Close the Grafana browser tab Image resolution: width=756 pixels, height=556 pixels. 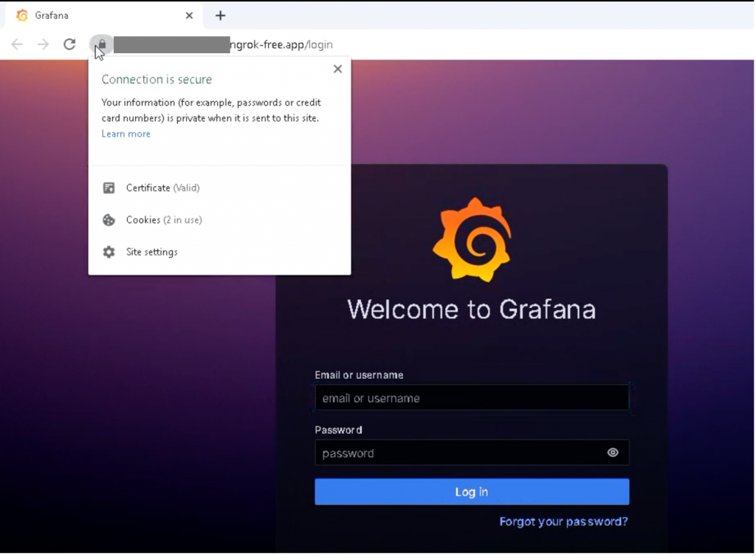pyautogui.click(x=189, y=16)
